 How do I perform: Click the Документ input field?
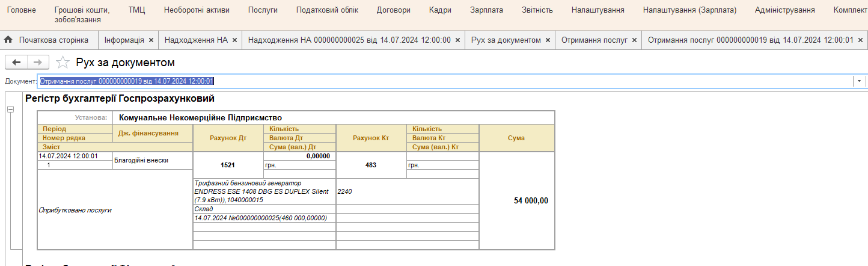pyautogui.click(x=445, y=81)
